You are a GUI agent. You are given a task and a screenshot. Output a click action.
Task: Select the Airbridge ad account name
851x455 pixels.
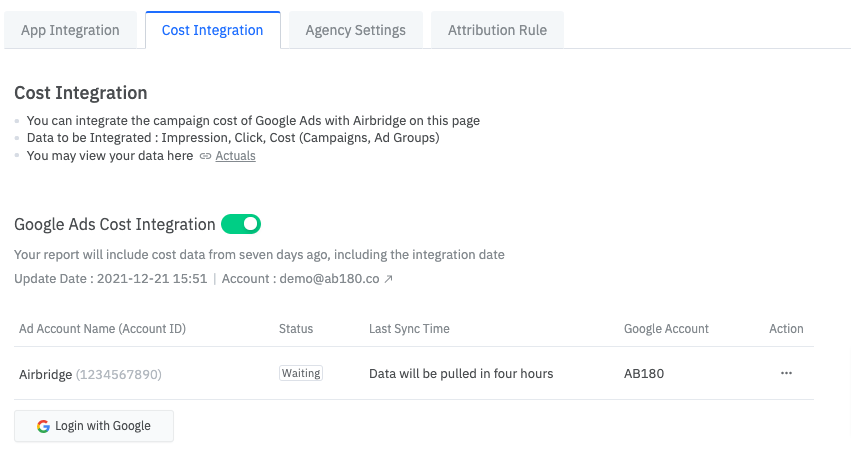[x=45, y=374]
